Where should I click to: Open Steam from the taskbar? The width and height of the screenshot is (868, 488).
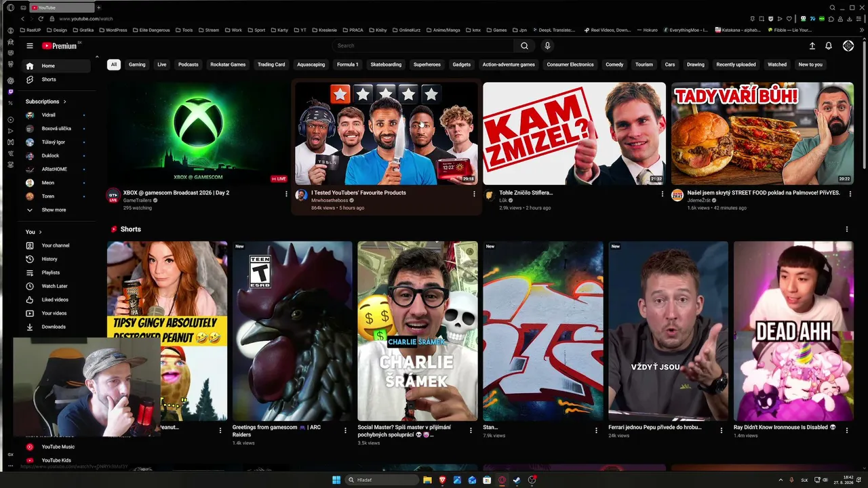[x=517, y=480]
